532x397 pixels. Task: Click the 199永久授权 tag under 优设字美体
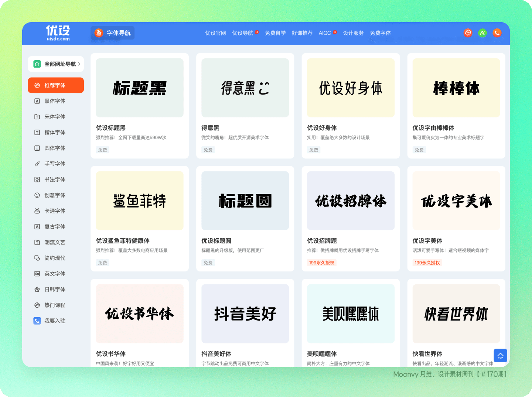[427, 263]
